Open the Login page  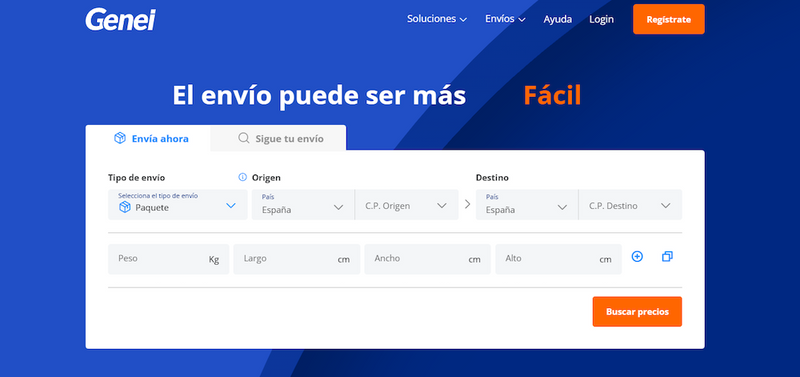click(x=602, y=19)
